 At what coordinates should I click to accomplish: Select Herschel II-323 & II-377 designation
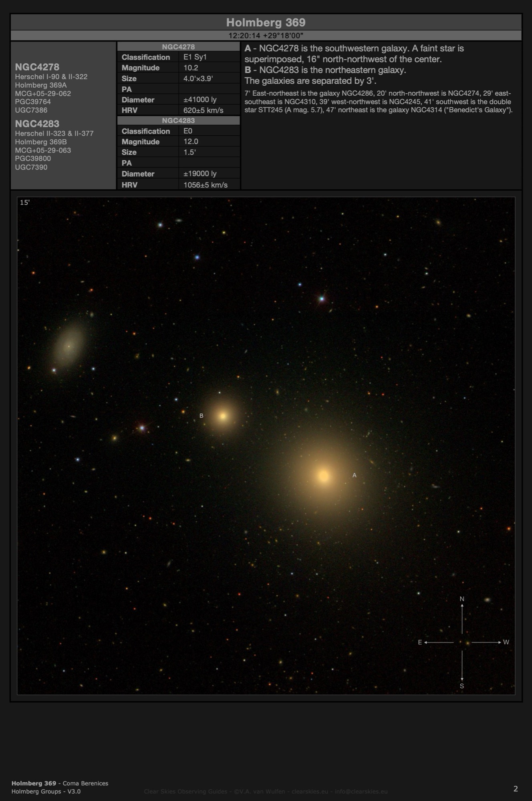pyautogui.click(x=54, y=133)
